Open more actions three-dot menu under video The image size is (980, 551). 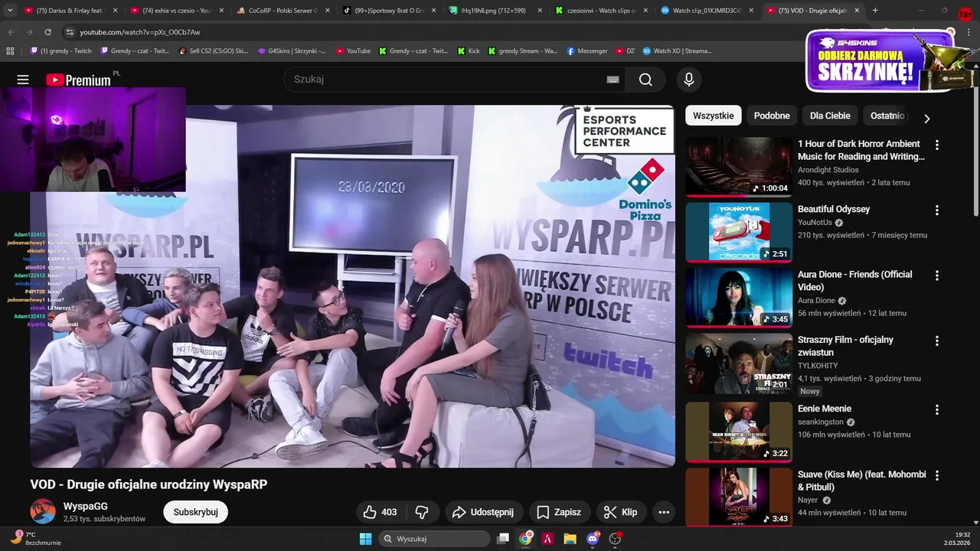coord(664,512)
